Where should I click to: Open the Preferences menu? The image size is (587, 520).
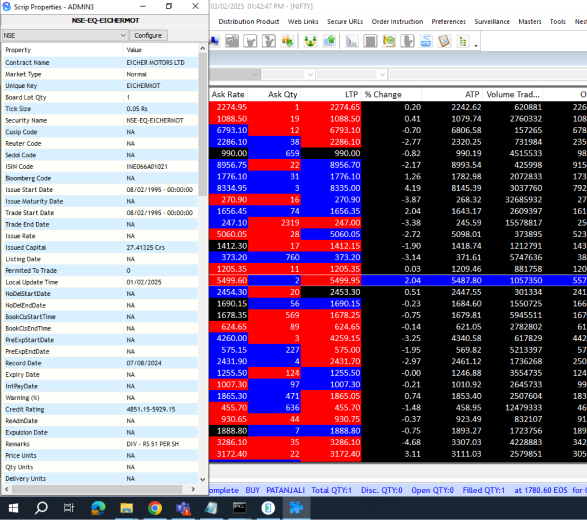[x=448, y=22]
